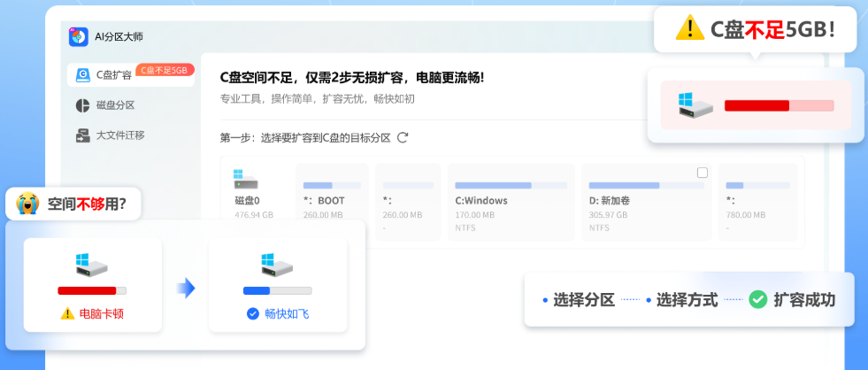Check the D: 新加卷 partition checkbox
The image size is (868, 370).
[703, 173]
